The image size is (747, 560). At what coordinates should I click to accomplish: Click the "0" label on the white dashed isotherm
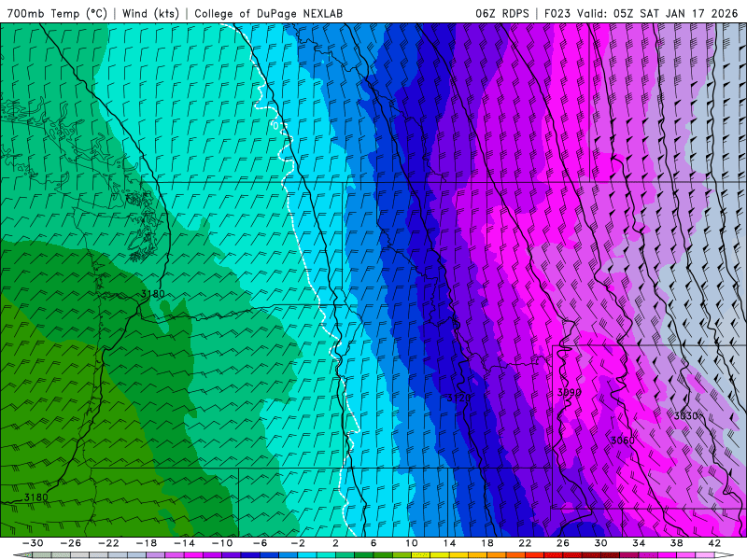pos(276,126)
